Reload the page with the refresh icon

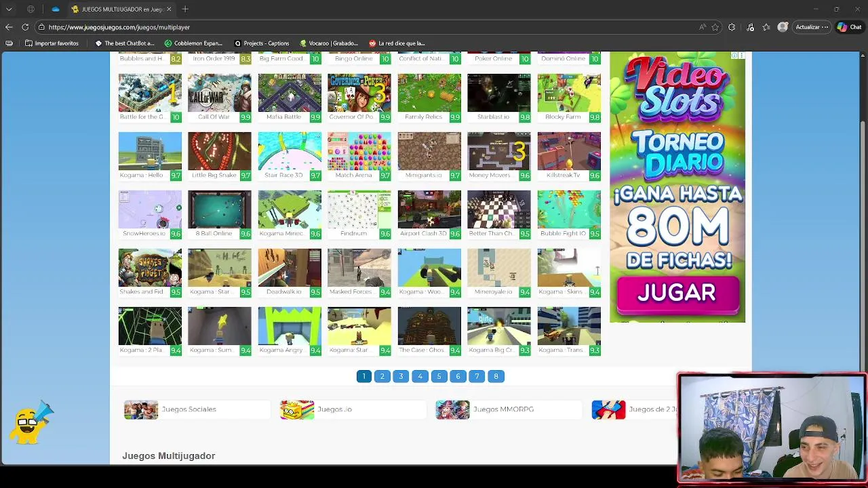click(x=25, y=27)
